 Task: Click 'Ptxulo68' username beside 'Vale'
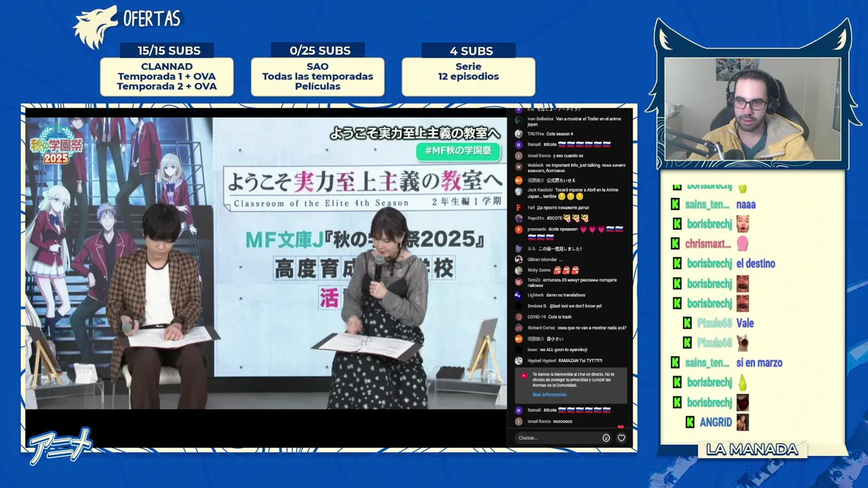715,323
